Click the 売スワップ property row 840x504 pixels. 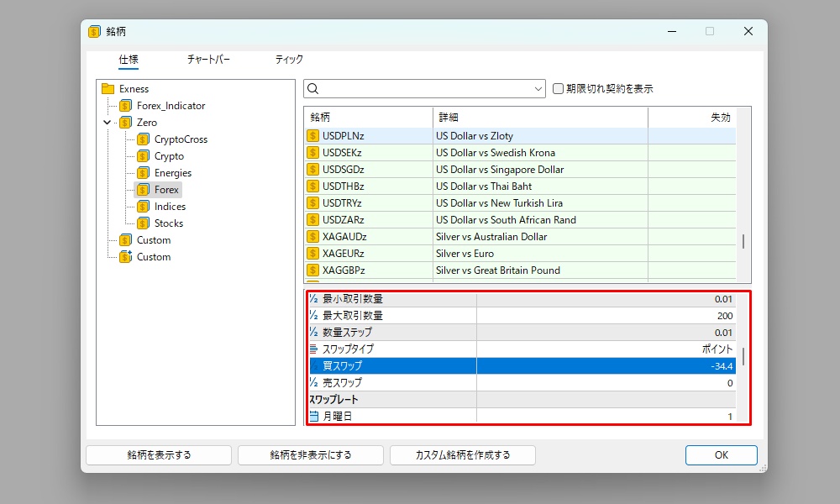click(x=521, y=383)
